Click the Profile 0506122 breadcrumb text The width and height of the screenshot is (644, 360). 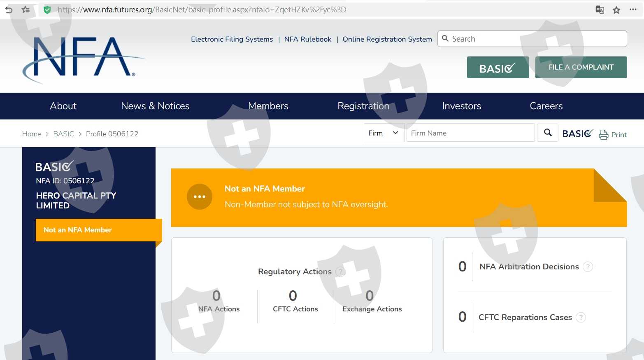pyautogui.click(x=112, y=134)
